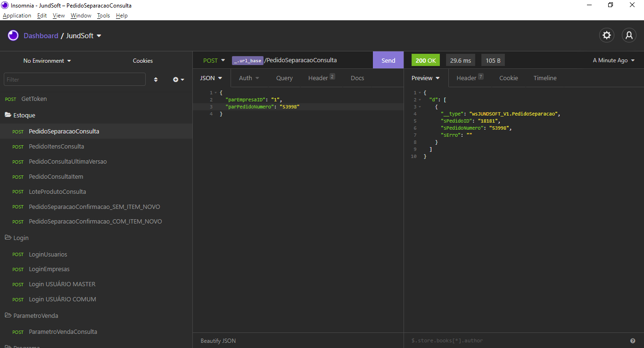Open the JundSoft workspace dropdown
Image resolution: width=644 pixels, height=348 pixels.
[84, 36]
